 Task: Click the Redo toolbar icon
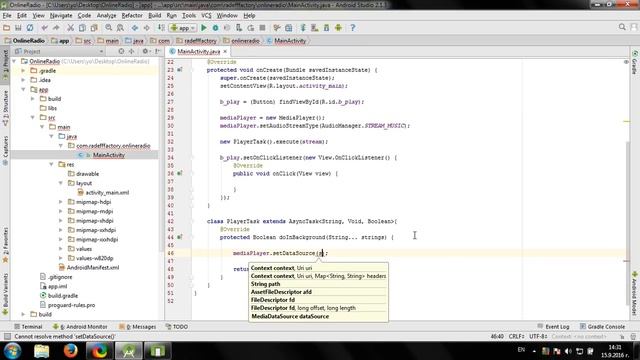tap(56, 28)
